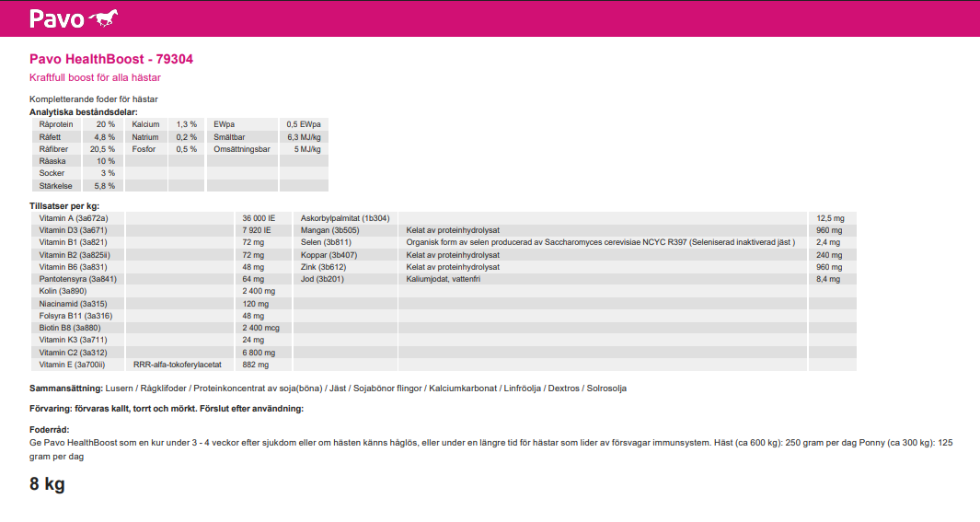Click the 'Råaska' label
The height and width of the screenshot is (522, 980).
pyautogui.click(x=52, y=161)
